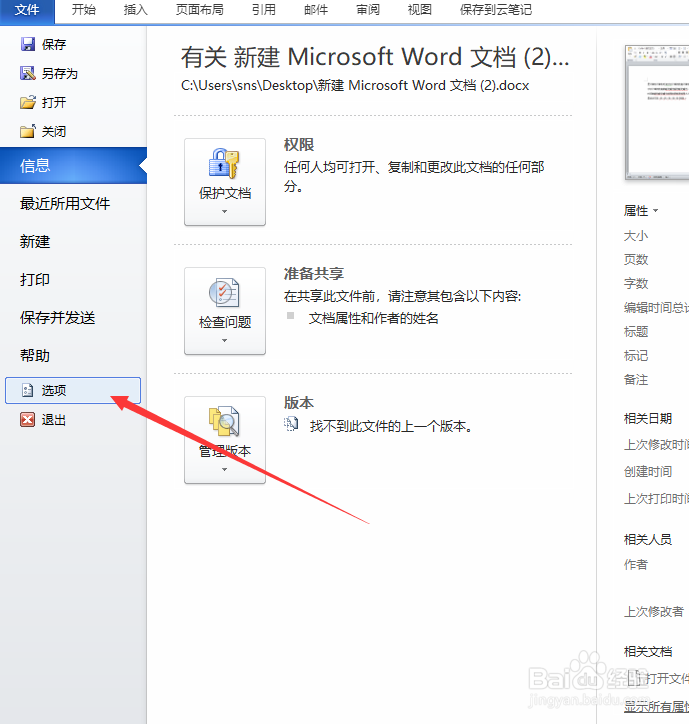Switch to the 审阅 ribbon tab
Viewport: 689px width, 724px height.
368,10
